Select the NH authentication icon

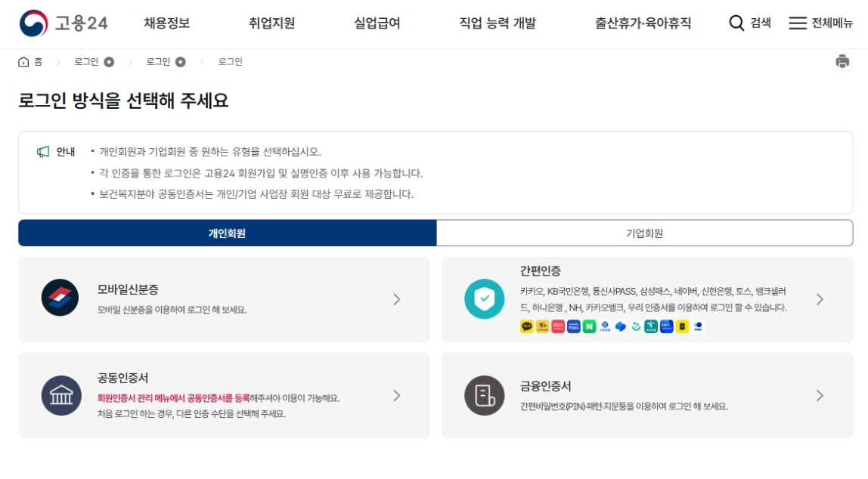(x=665, y=326)
